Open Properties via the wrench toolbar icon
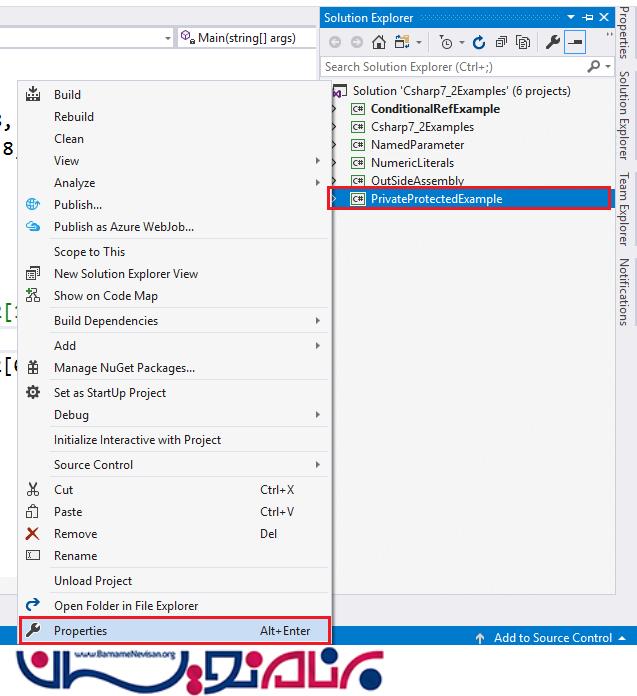 tap(552, 42)
